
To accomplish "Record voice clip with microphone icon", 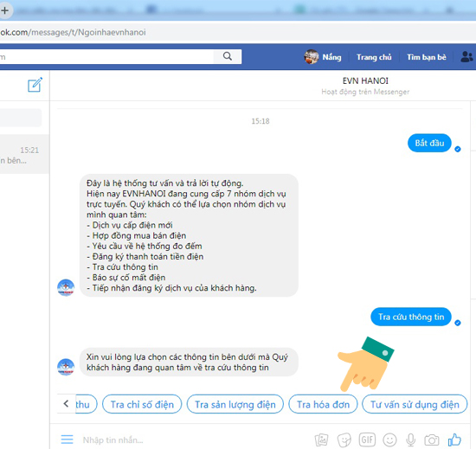I will 411,439.
